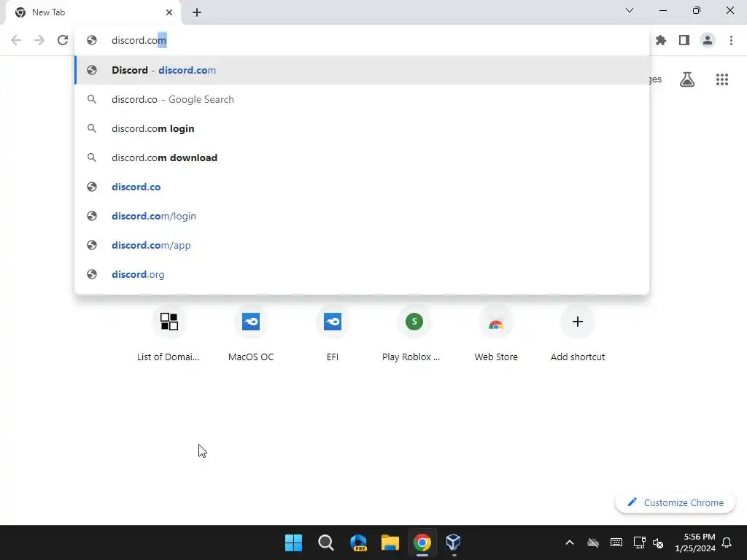Image resolution: width=747 pixels, height=560 pixels.
Task: Click the muted volume tray icon
Action: click(x=658, y=542)
